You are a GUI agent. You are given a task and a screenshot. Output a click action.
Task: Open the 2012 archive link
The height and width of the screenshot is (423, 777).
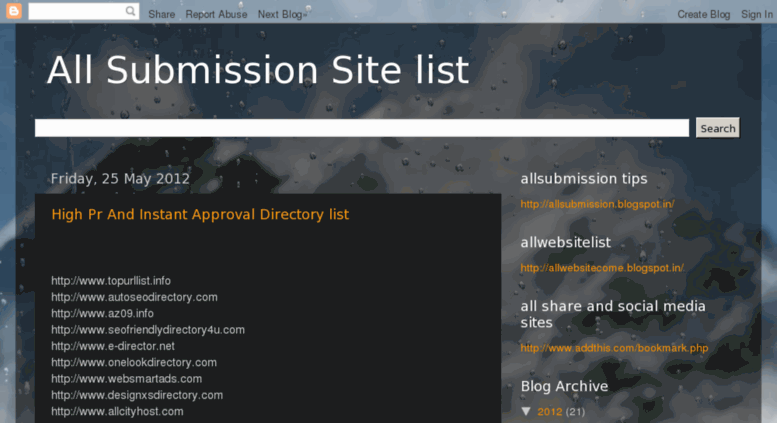tap(550, 412)
